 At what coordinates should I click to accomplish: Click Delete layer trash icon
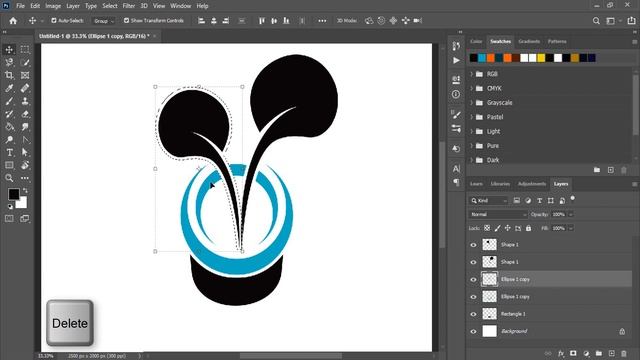624,353
